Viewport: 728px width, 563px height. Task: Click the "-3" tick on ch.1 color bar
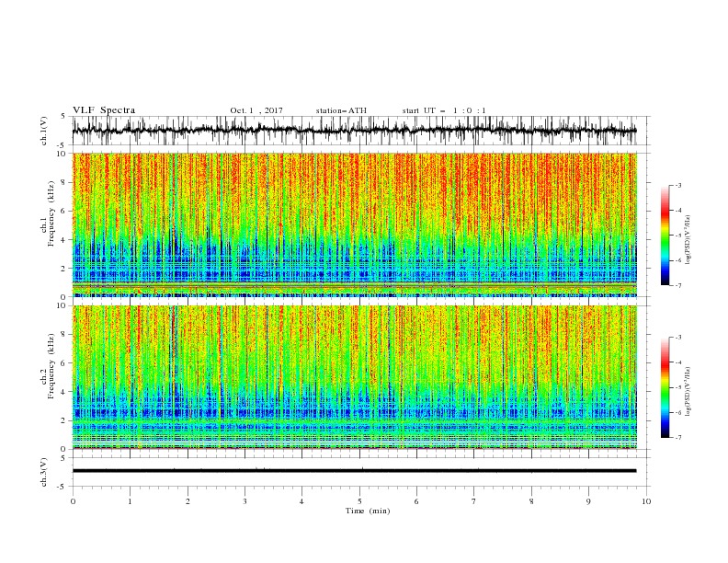(678, 185)
